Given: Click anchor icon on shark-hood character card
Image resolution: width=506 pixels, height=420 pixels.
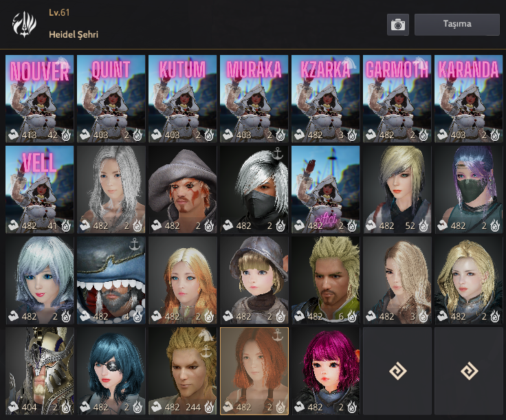Looking at the screenshot, I should [134, 244].
